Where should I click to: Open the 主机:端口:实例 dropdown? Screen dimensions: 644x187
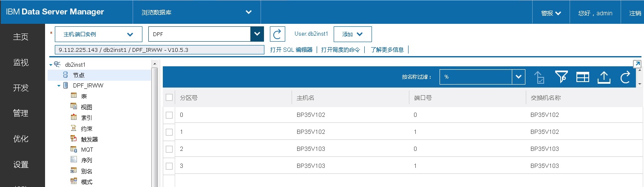click(99, 34)
